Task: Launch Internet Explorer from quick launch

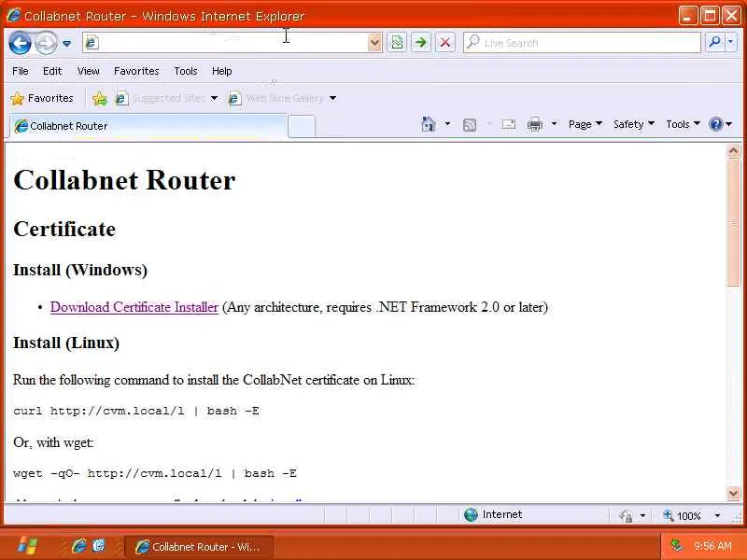Action: (78, 546)
